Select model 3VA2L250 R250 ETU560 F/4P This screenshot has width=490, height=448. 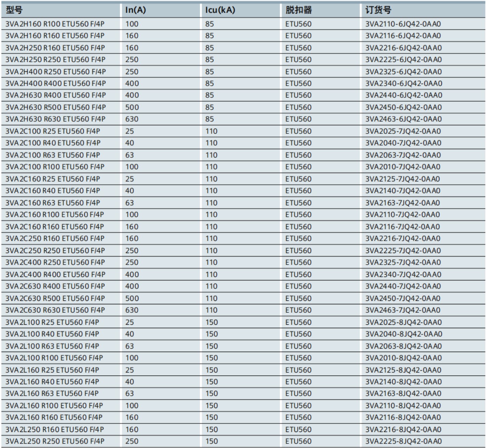[55, 441]
